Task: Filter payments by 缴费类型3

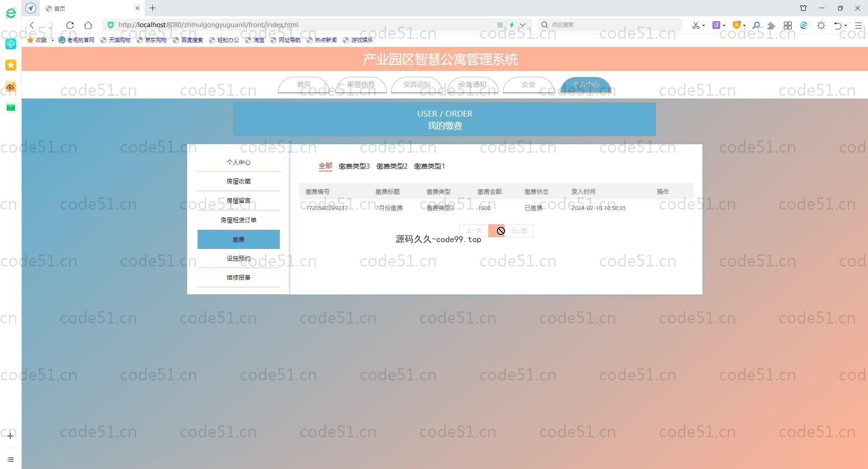Action: [354, 166]
